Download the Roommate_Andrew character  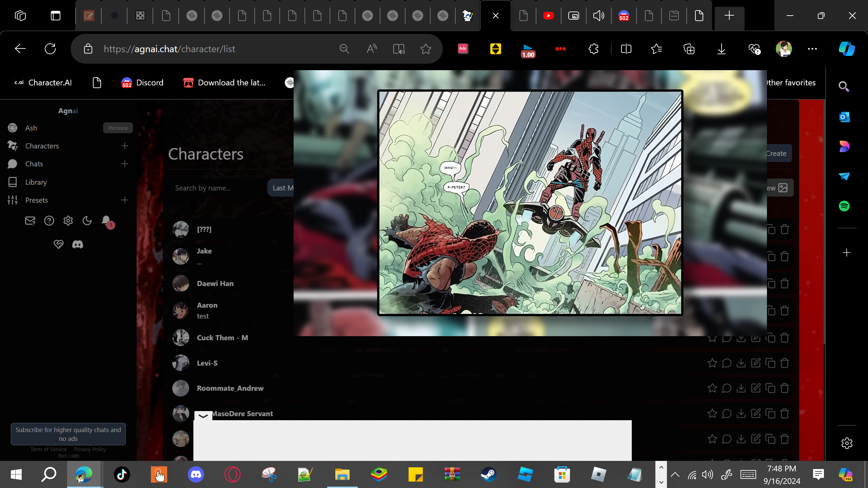pos(741,388)
